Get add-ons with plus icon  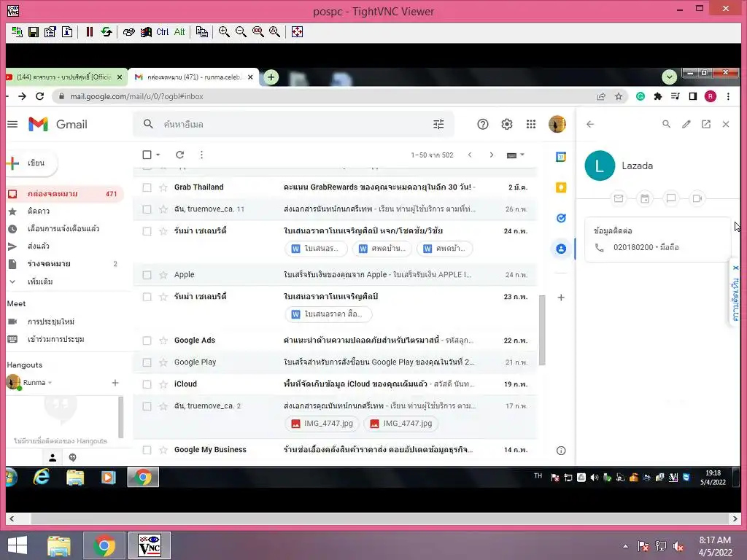click(x=561, y=297)
